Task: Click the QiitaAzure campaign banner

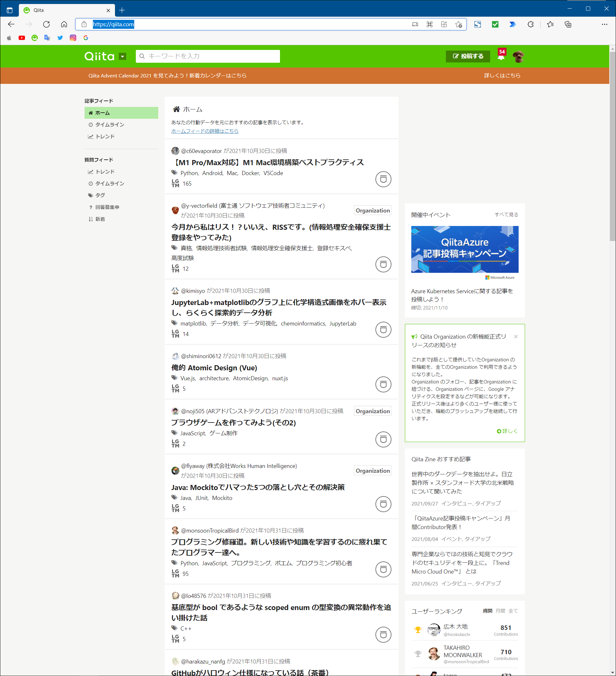Action: tap(465, 249)
